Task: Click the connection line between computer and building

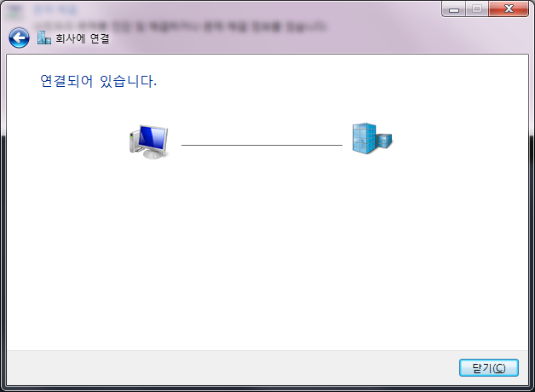Action: coord(262,145)
